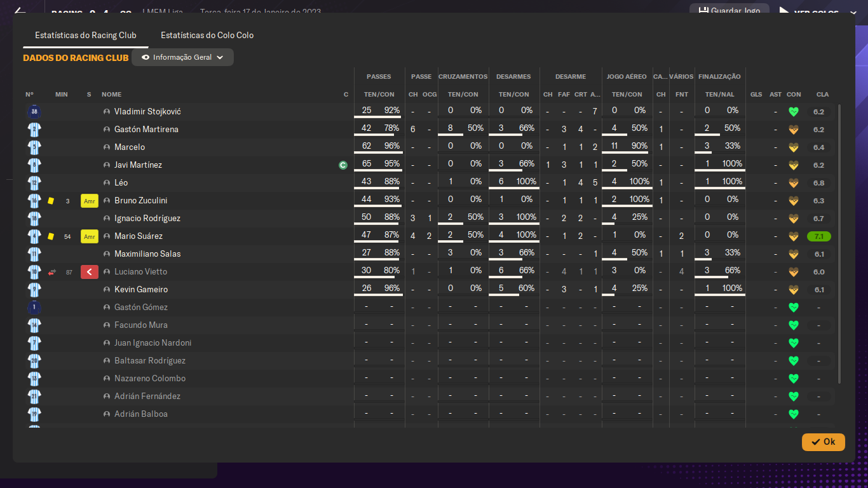Click Gastón Martirena's orange condition heart
This screenshot has width=868, height=488.
click(793, 130)
